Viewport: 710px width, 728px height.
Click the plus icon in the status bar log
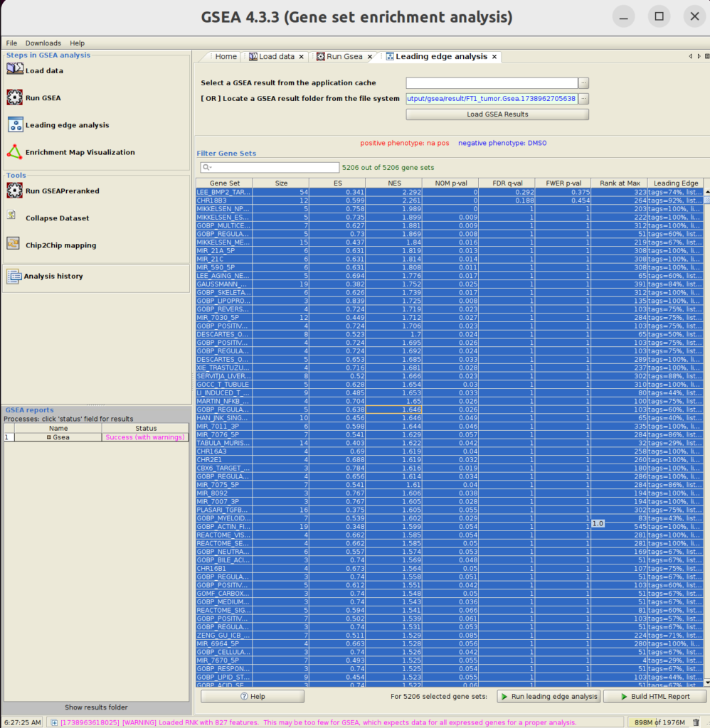point(54,722)
